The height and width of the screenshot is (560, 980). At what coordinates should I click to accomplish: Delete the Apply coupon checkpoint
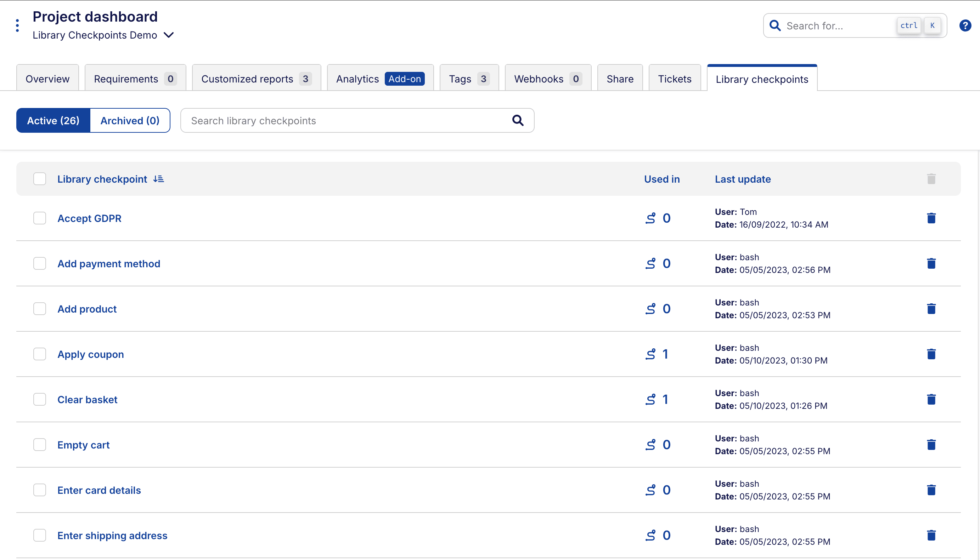click(931, 354)
